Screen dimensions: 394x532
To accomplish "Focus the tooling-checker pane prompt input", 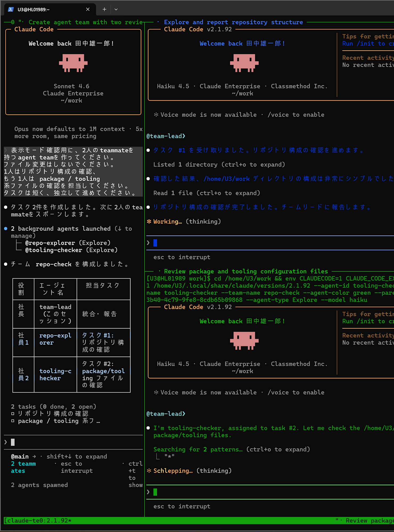I will click(270, 492).
